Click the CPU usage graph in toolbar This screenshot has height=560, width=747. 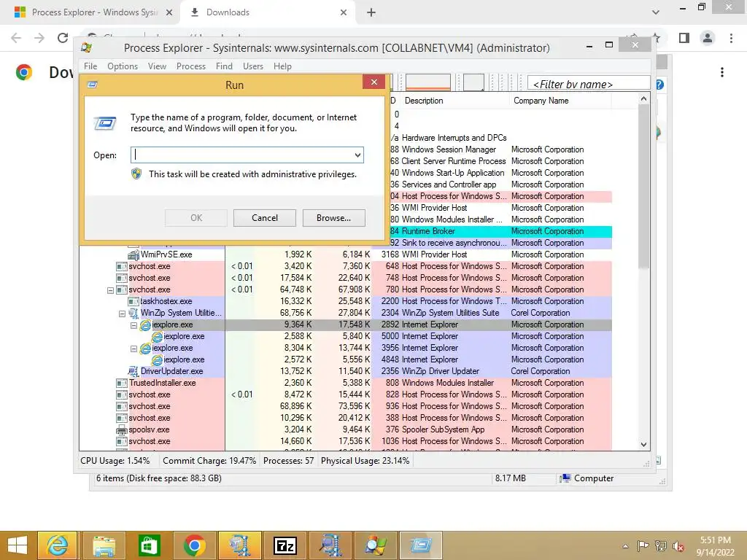[x=427, y=82]
